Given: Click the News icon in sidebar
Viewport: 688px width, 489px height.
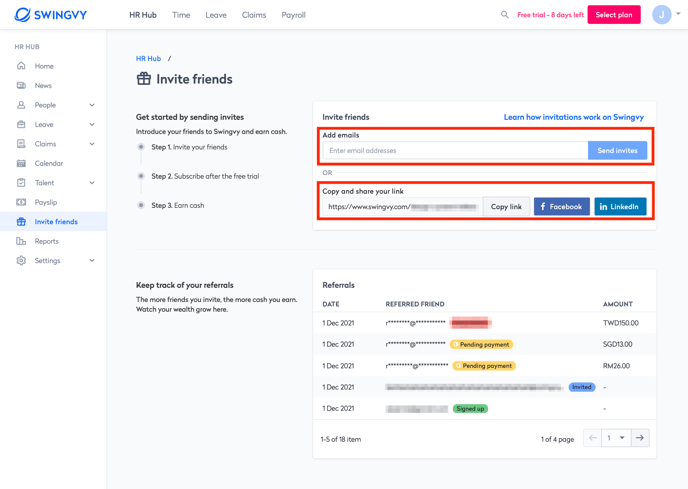Looking at the screenshot, I should coord(21,85).
